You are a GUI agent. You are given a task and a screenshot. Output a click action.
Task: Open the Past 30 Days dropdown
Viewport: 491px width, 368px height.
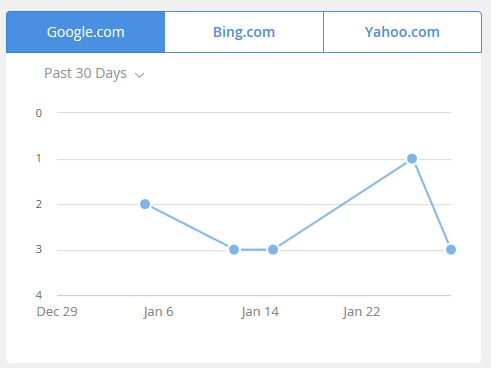click(94, 74)
